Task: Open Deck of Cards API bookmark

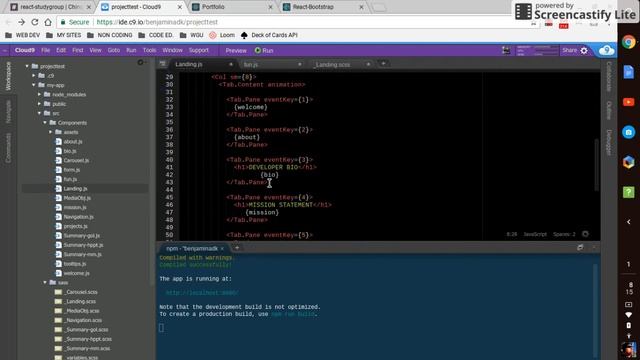Action: pos(269,35)
